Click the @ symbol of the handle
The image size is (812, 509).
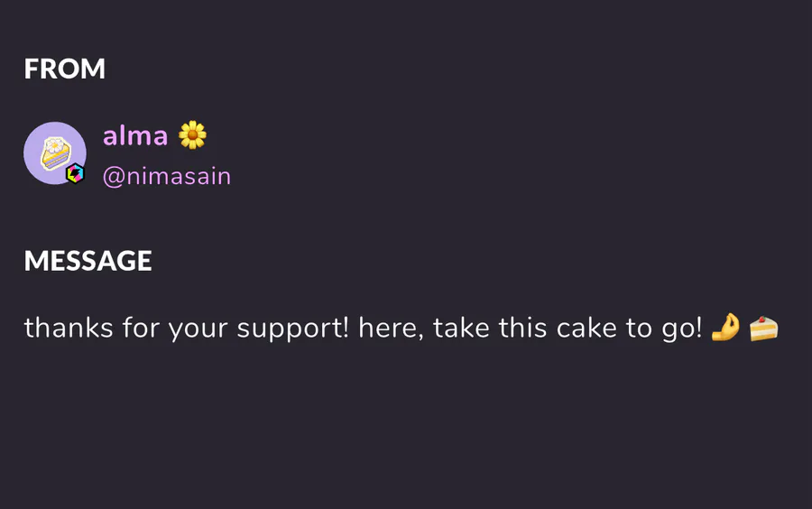114,178
